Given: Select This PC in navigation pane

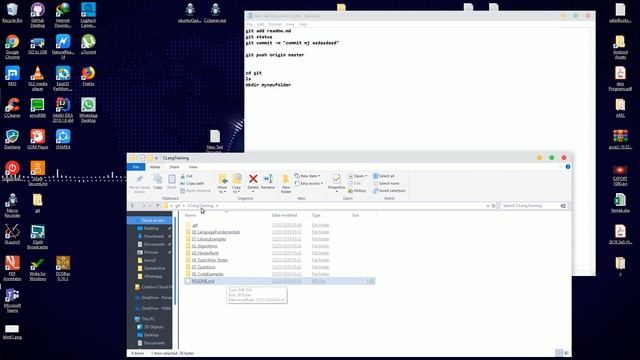Looking at the screenshot, I should [x=147, y=319].
